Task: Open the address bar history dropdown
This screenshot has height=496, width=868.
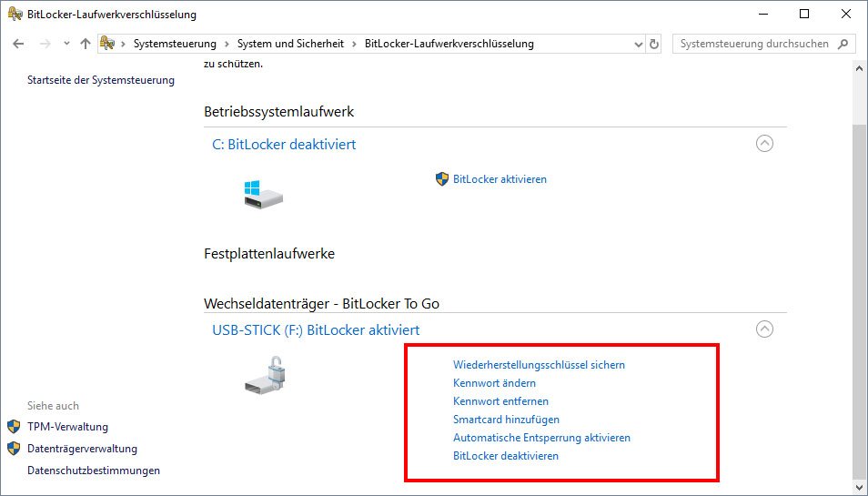Action: pyautogui.click(x=639, y=44)
